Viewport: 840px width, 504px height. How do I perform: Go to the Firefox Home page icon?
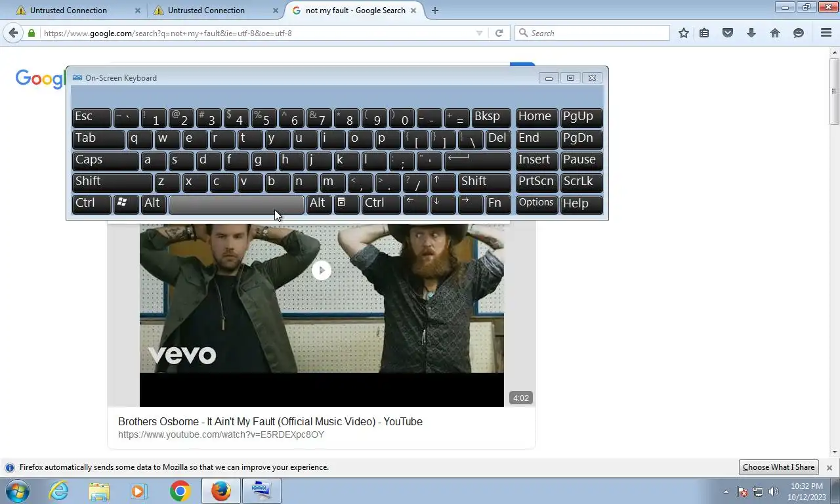775,33
